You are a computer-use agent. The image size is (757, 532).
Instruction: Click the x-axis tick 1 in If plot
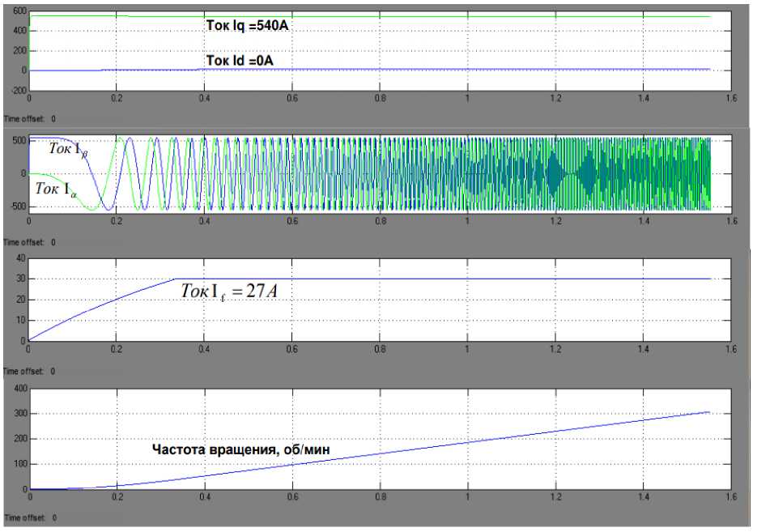click(467, 349)
